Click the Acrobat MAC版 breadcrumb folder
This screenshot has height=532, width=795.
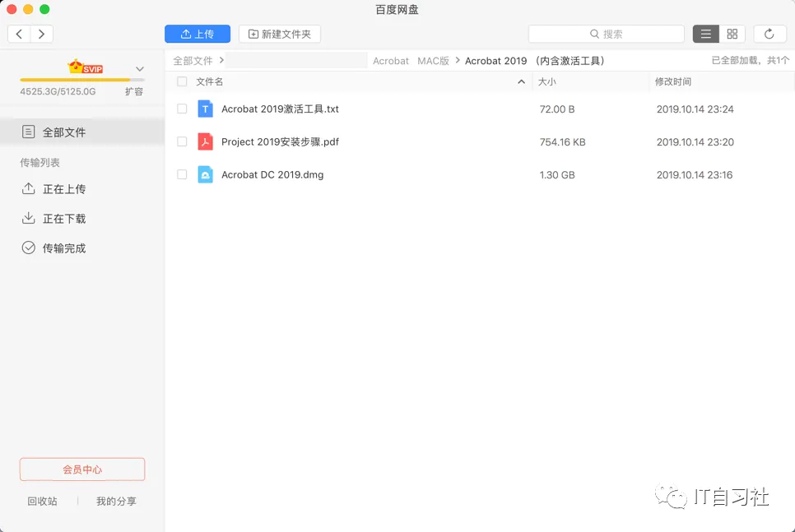411,61
